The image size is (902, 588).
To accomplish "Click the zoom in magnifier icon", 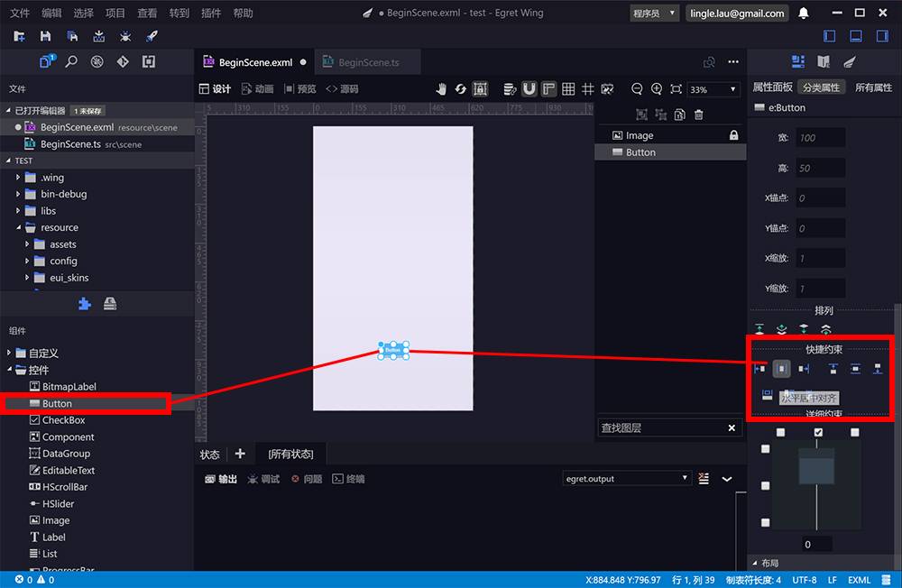I will [x=657, y=88].
